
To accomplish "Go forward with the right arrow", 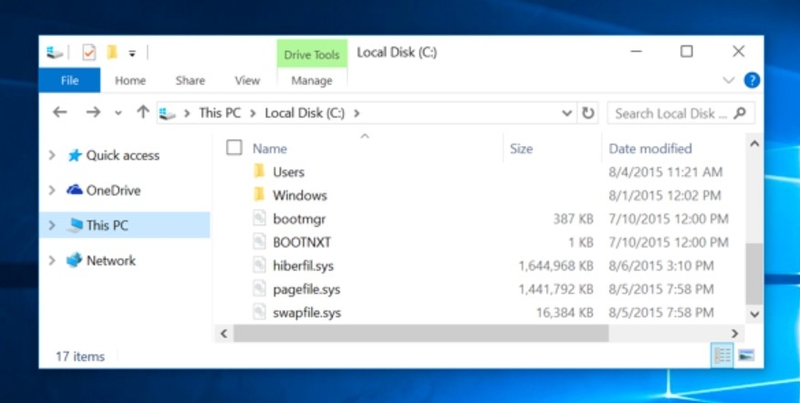I will click(x=93, y=113).
